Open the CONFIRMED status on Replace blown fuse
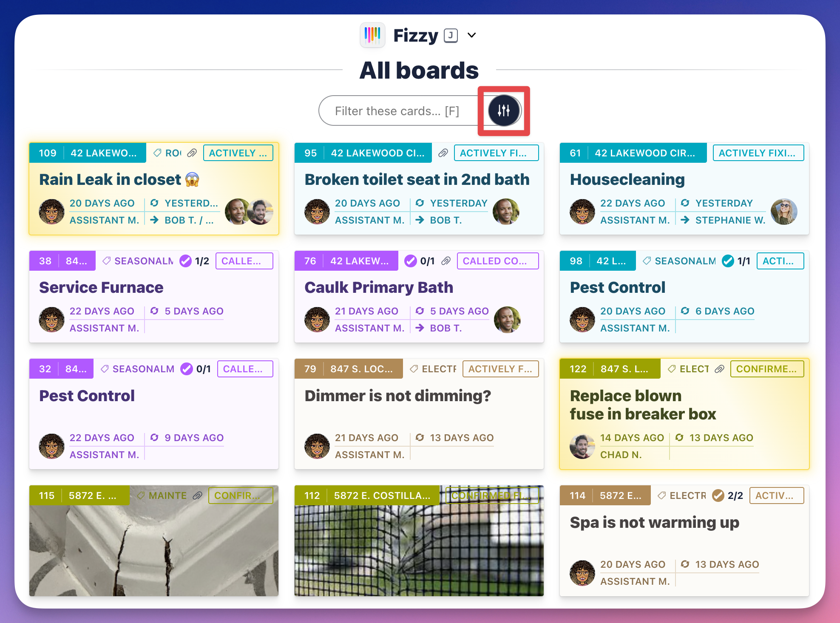840x623 pixels. (x=766, y=368)
